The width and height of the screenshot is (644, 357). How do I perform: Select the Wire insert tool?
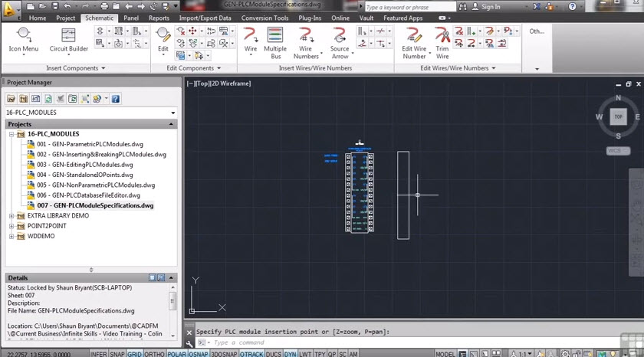[250, 40]
